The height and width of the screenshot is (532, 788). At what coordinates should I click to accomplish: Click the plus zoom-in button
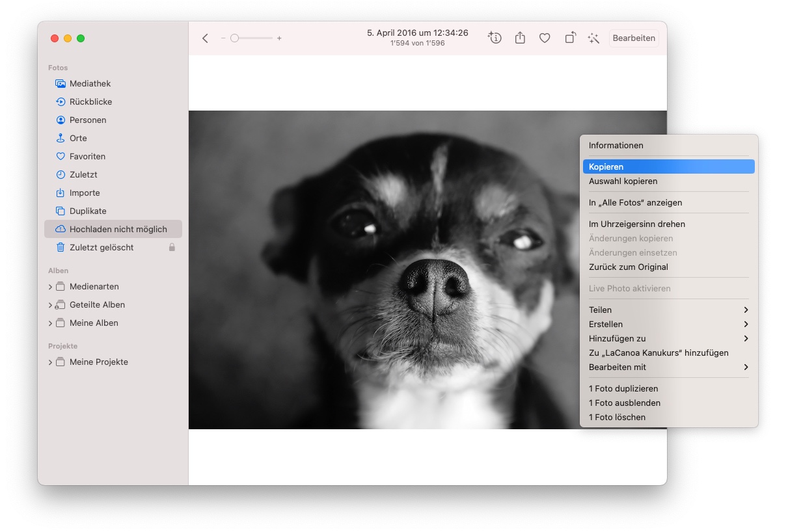(279, 38)
